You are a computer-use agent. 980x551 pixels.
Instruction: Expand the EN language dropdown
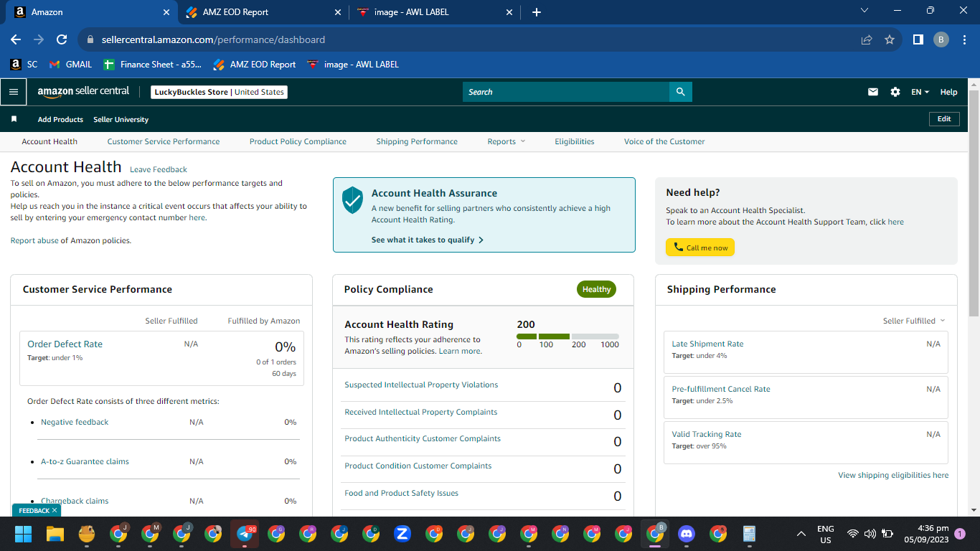pos(920,92)
